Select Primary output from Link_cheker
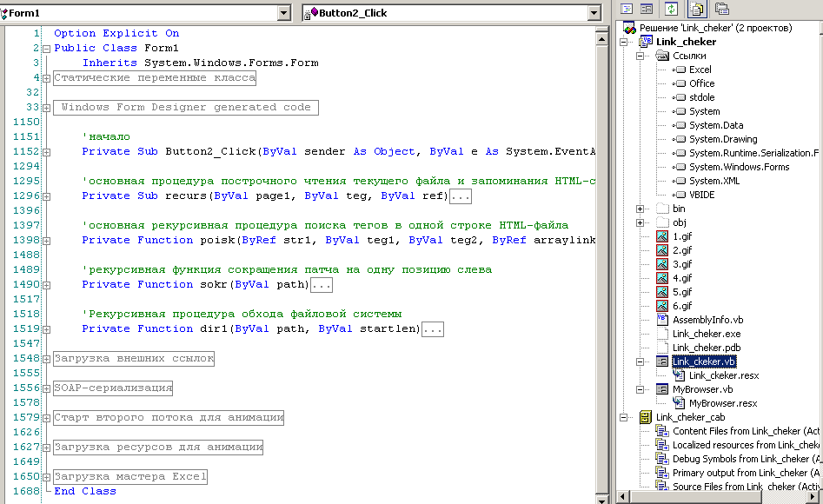This screenshot has width=823, height=504. point(746,473)
